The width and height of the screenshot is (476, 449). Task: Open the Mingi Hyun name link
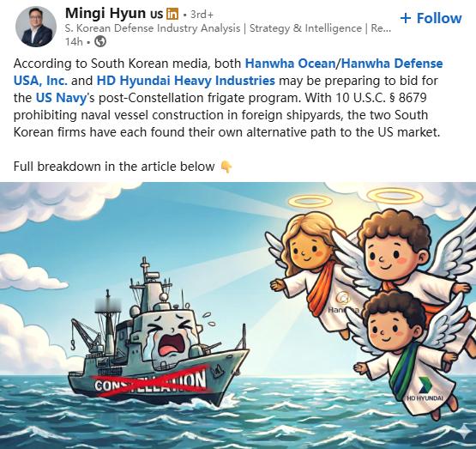(105, 14)
